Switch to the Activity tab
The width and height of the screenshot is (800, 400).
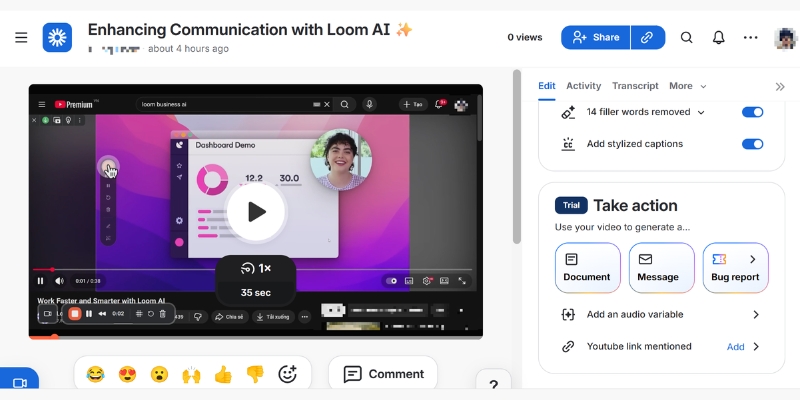click(x=583, y=86)
